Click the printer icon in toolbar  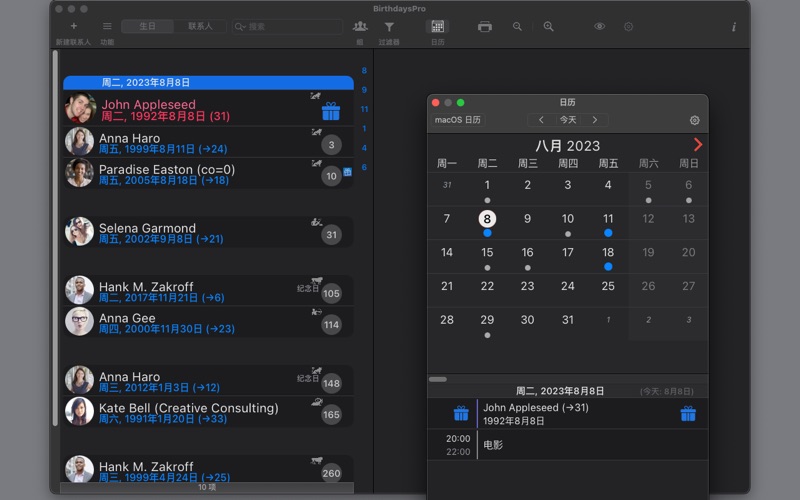coord(485,26)
